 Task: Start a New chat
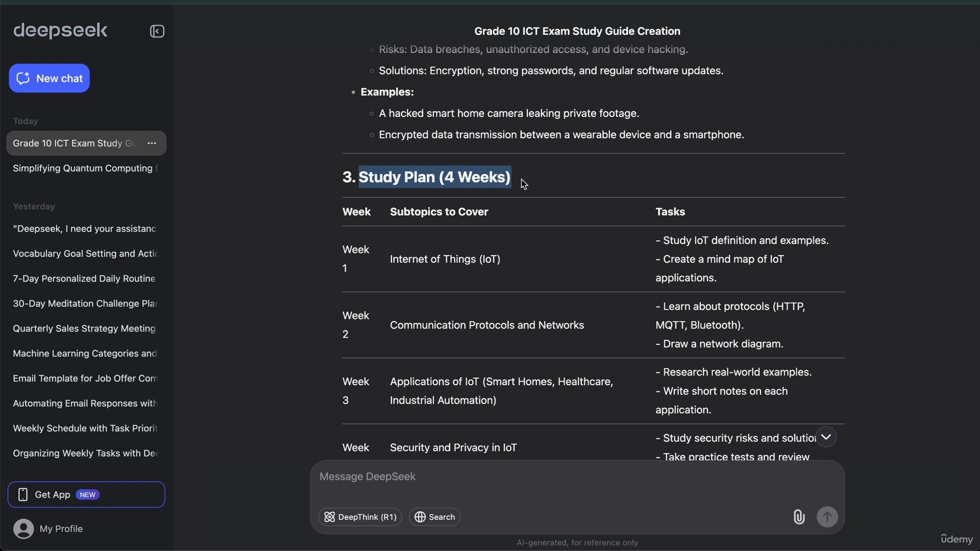[x=50, y=78]
